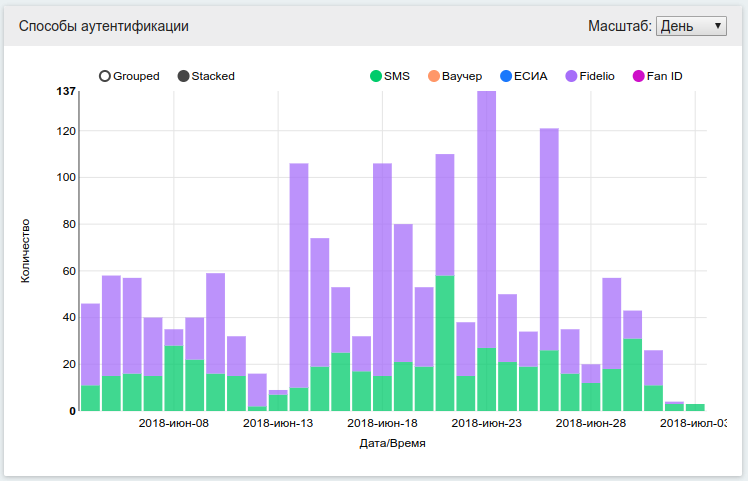The height and width of the screenshot is (481, 748).
Task: Click the dropdown arrow next to День
Action: [717, 26]
